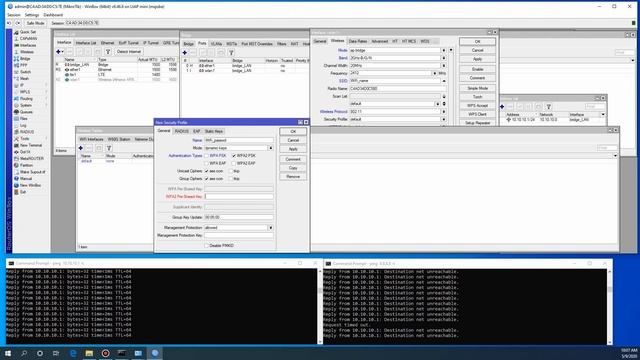
Task: Click Name field in Security Profile dialog
Action: 239,140
